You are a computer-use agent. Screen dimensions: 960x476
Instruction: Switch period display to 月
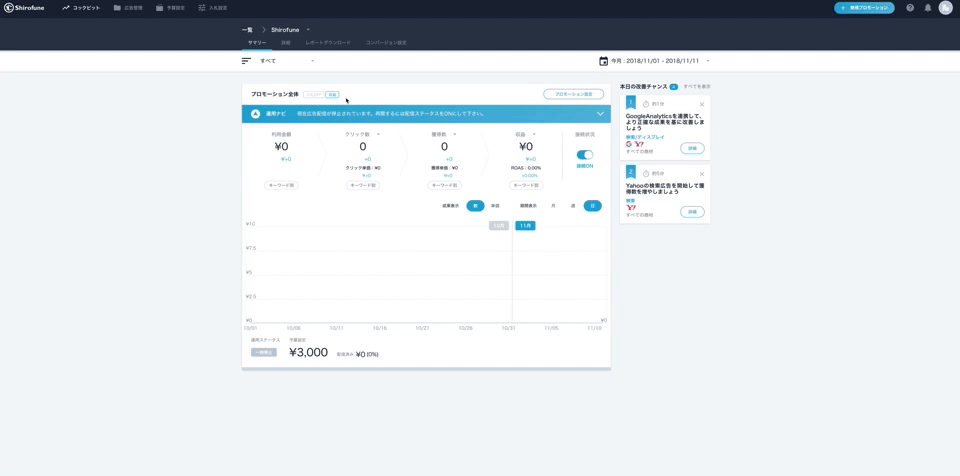tap(553, 206)
